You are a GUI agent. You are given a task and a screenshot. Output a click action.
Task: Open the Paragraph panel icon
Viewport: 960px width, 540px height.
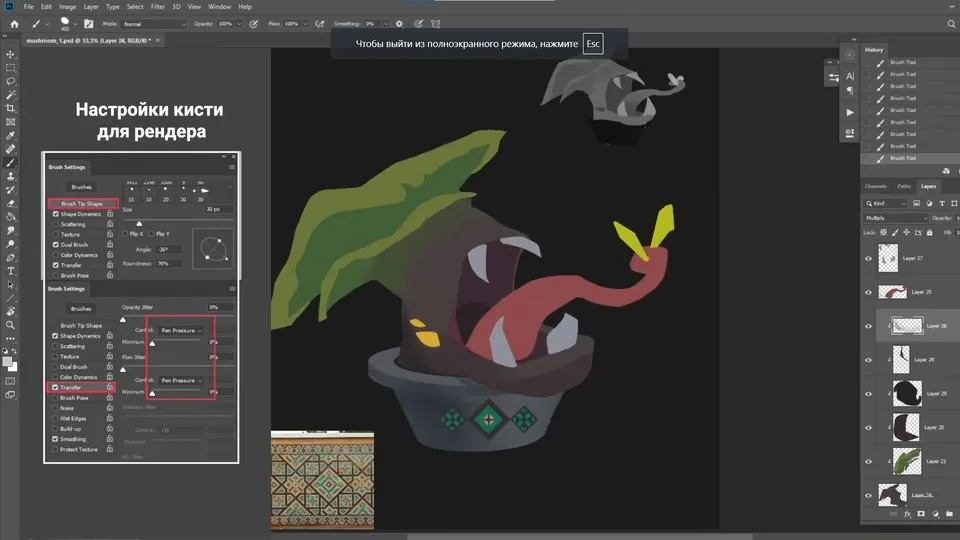tap(850, 91)
